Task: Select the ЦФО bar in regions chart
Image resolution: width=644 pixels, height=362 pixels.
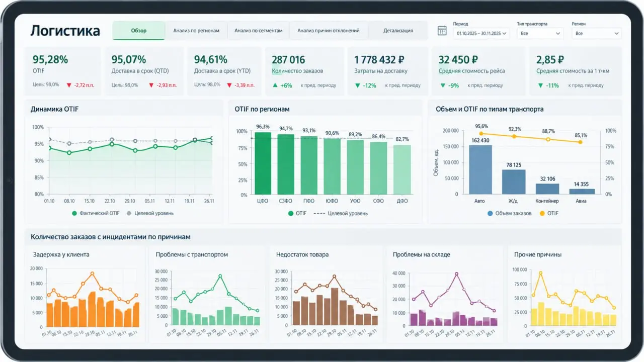Action: pos(263,163)
